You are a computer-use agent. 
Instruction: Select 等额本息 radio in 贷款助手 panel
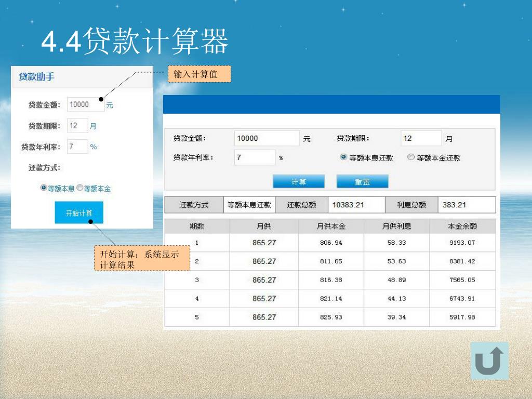[x=44, y=187]
